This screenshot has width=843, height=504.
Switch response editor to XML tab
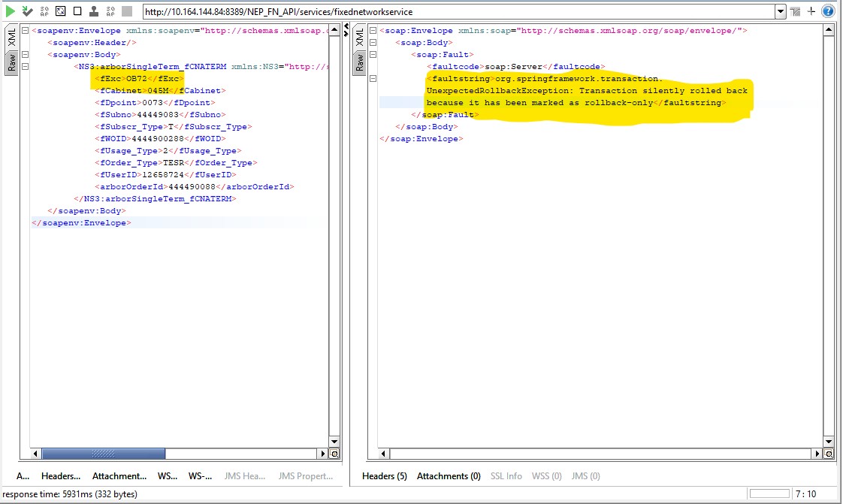[359, 38]
